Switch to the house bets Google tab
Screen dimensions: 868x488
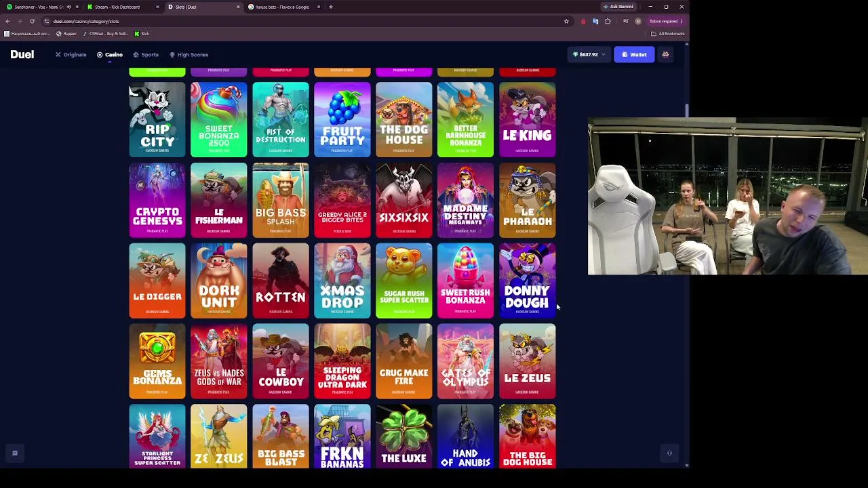tap(283, 7)
